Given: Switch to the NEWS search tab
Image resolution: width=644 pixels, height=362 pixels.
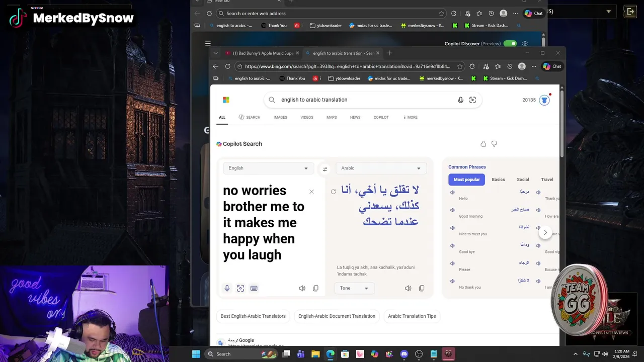Looking at the screenshot, I should coord(355,117).
